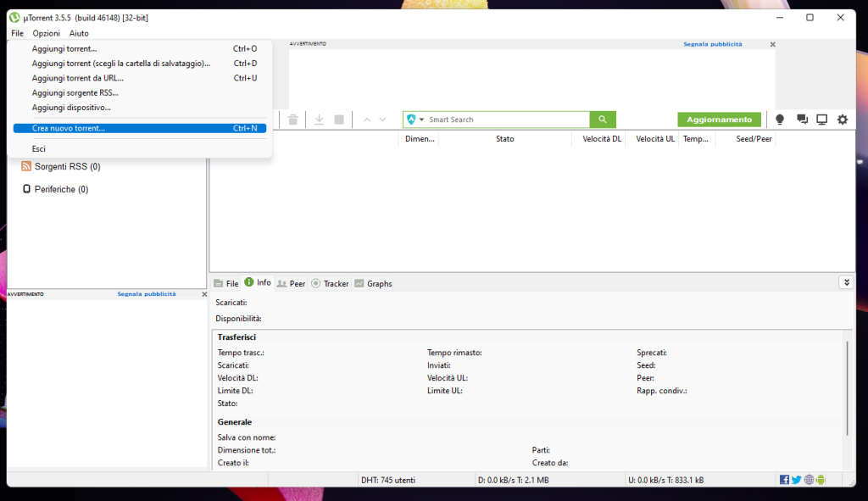
Task: Open the Opzioni menu
Action: (x=46, y=33)
